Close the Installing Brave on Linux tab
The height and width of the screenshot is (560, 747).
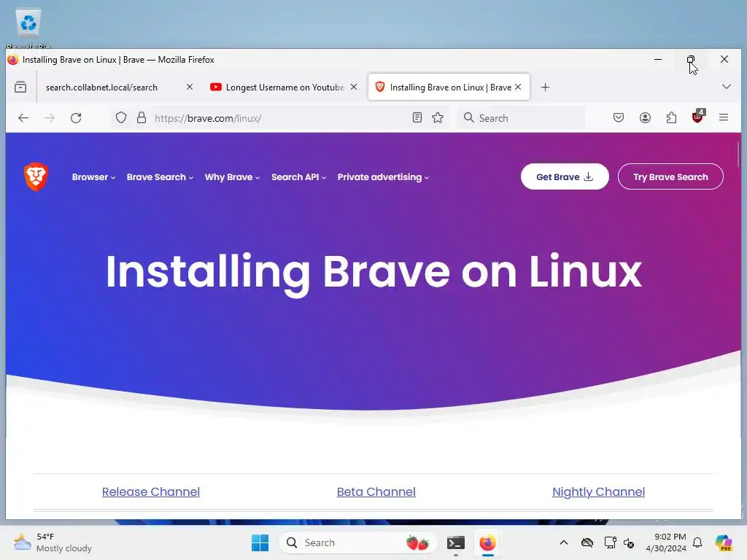coord(518,87)
